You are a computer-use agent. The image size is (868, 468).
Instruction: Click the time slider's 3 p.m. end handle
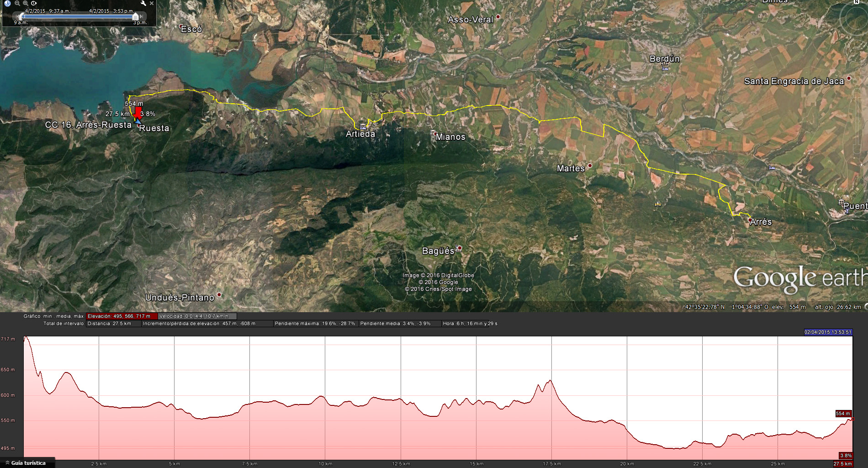[135, 17]
